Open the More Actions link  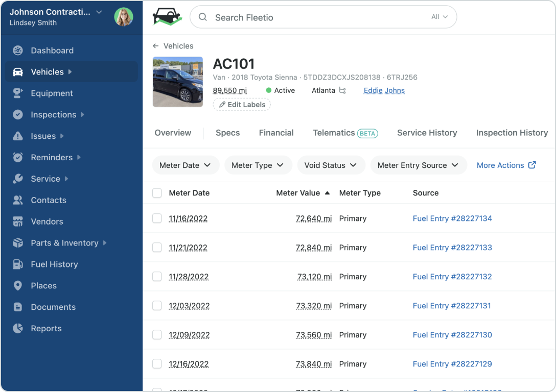pos(506,165)
